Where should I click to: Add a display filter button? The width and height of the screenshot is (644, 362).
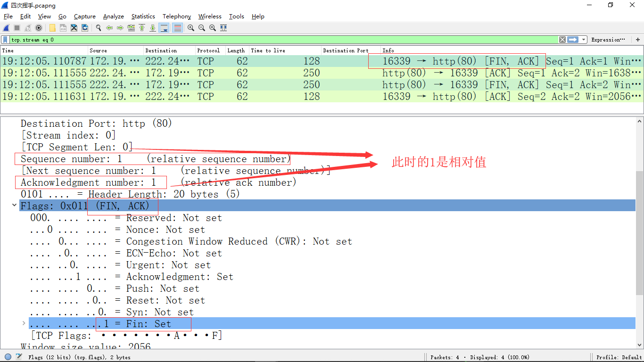coord(638,40)
